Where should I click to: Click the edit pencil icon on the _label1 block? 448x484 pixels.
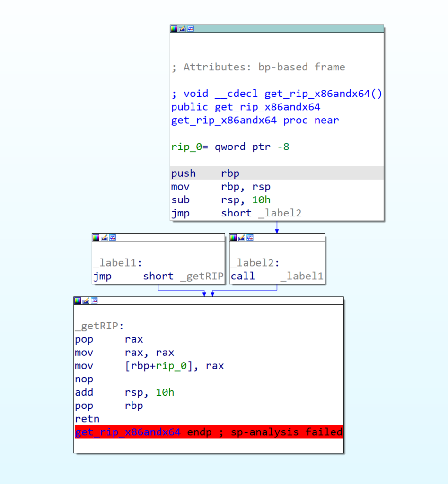[104, 238]
